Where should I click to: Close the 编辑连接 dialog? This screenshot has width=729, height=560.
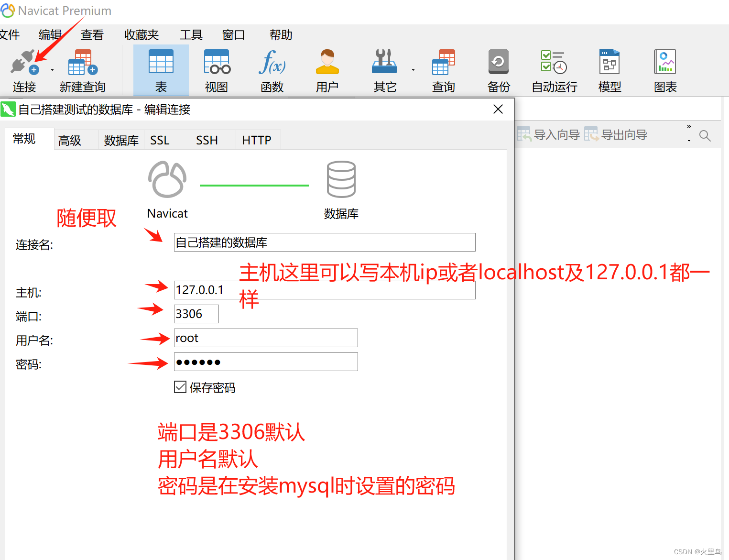click(498, 109)
